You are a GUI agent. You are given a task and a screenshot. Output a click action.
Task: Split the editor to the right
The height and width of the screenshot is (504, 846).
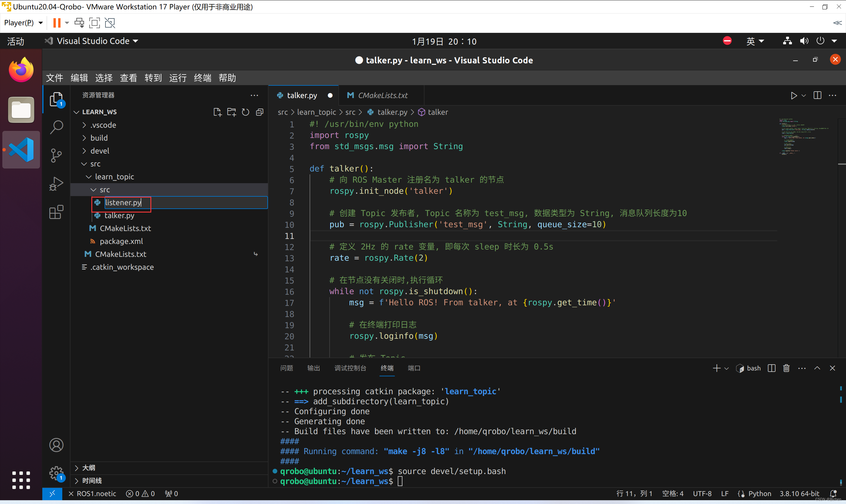(818, 95)
